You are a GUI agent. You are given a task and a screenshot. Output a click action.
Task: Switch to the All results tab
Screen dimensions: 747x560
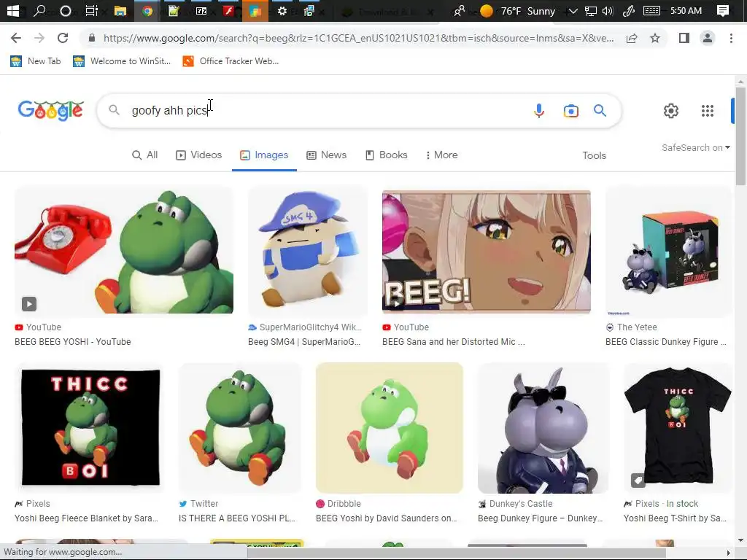click(145, 155)
